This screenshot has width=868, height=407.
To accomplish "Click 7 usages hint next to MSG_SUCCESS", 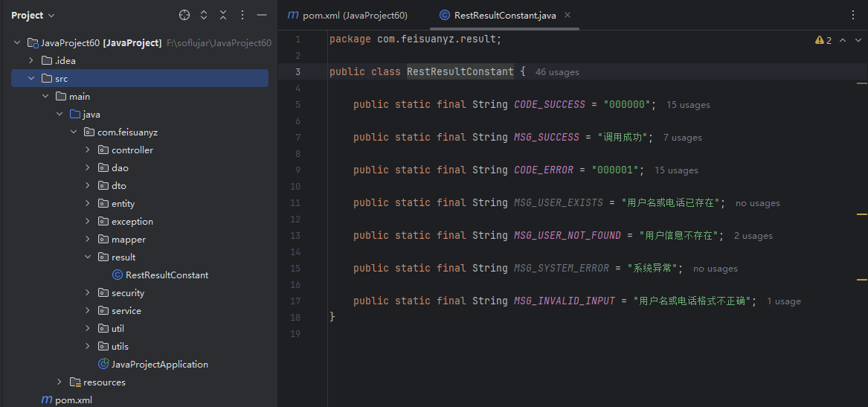I will click(683, 138).
